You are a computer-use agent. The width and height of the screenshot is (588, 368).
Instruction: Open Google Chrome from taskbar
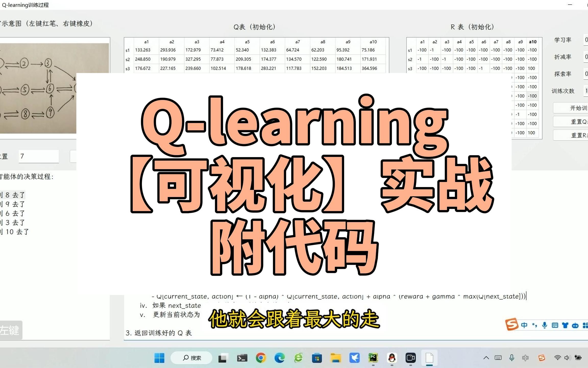[261, 358]
